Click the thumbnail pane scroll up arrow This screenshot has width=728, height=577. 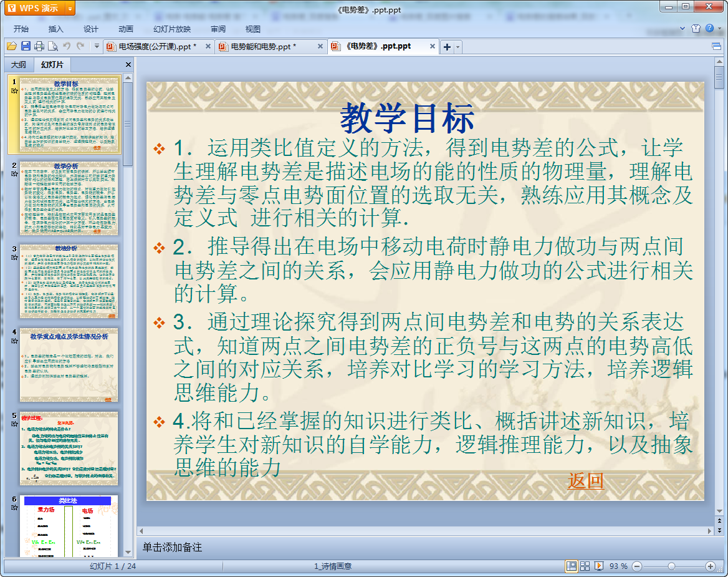click(128, 78)
